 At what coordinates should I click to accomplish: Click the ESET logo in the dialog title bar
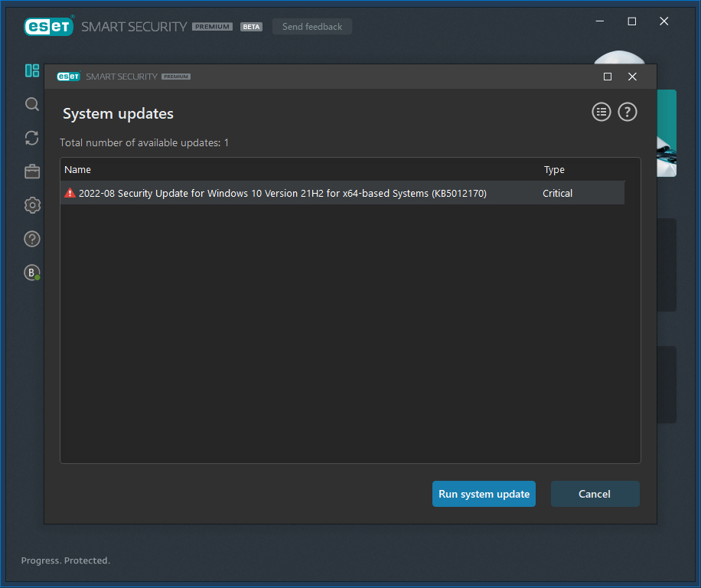click(x=68, y=77)
